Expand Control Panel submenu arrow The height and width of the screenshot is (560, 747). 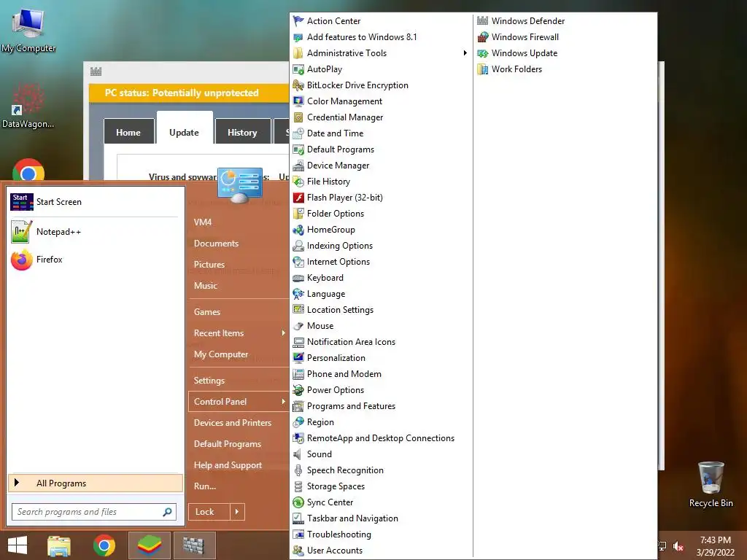tap(283, 402)
